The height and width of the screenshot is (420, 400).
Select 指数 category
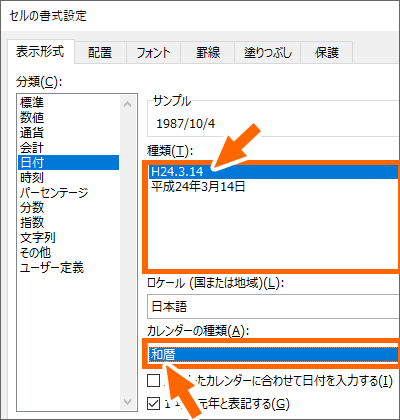[x=68, y=222]
